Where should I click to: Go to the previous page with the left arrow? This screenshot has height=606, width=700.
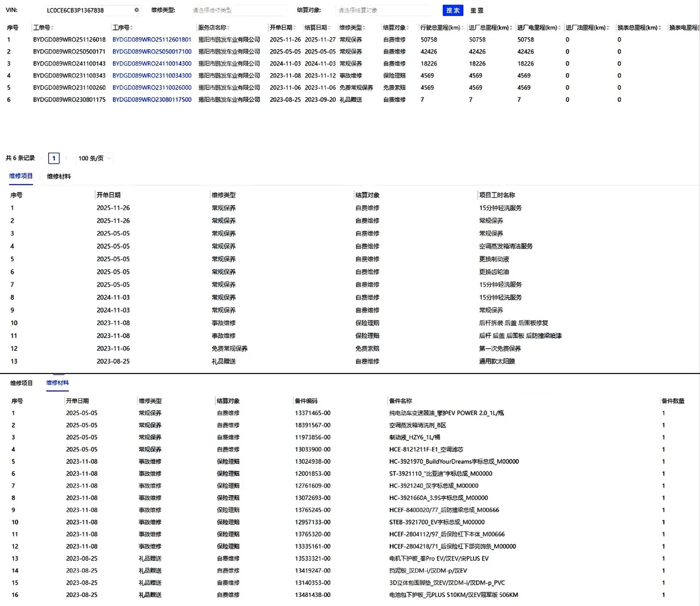pos(42,159)
